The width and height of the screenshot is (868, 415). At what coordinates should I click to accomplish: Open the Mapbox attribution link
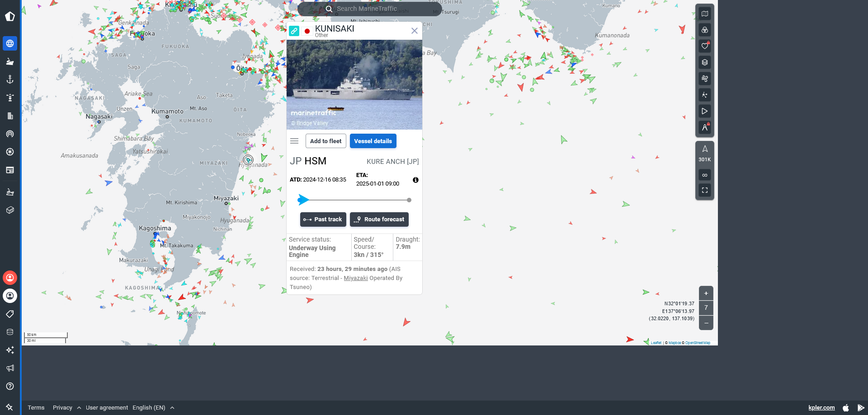click(675, 343)
